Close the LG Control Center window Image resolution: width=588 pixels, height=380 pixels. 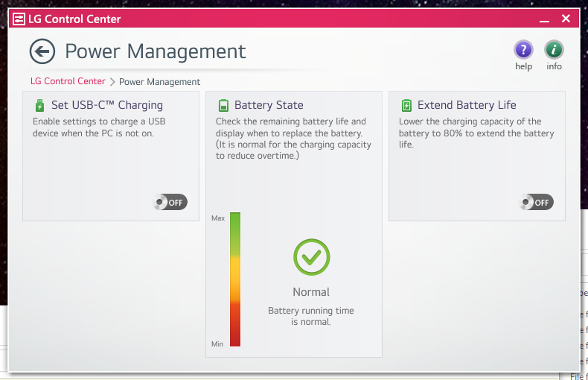(x=566, y=19)
